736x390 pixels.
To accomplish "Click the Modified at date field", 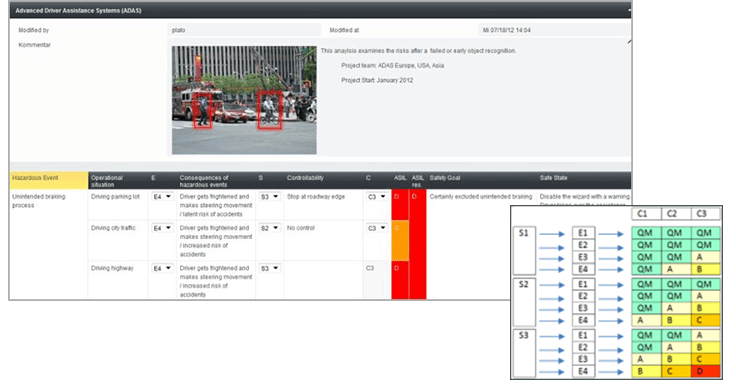I will tap(554, 30).
